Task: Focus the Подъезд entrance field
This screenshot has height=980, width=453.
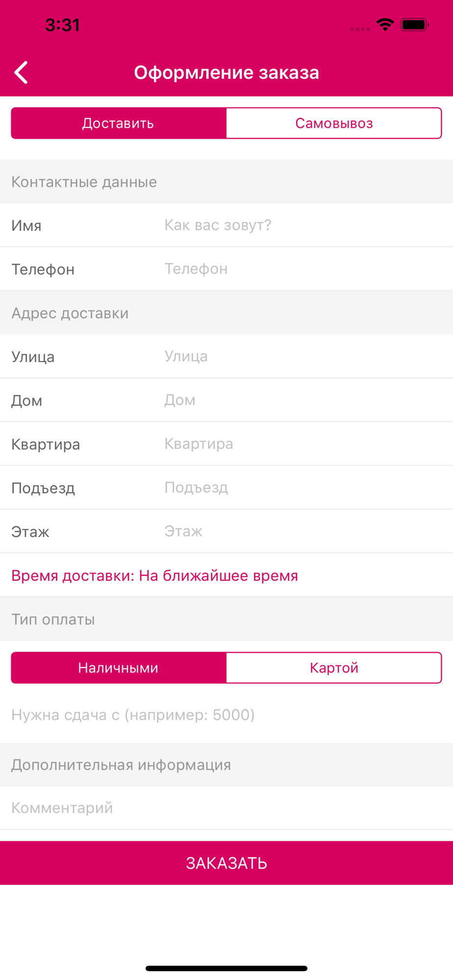Action: tap(304, 488)
